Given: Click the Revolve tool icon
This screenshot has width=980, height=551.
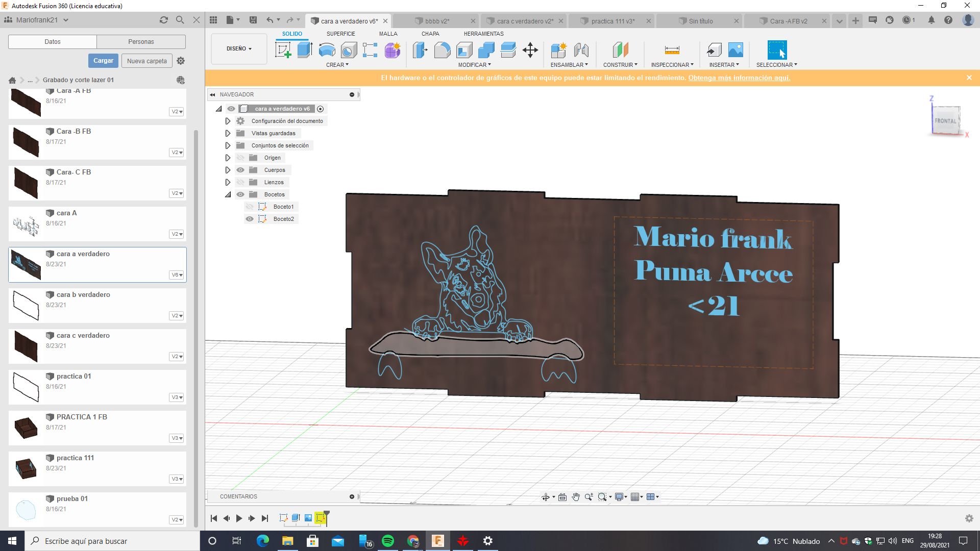Looking at the screenshot, I should [327, 50].
